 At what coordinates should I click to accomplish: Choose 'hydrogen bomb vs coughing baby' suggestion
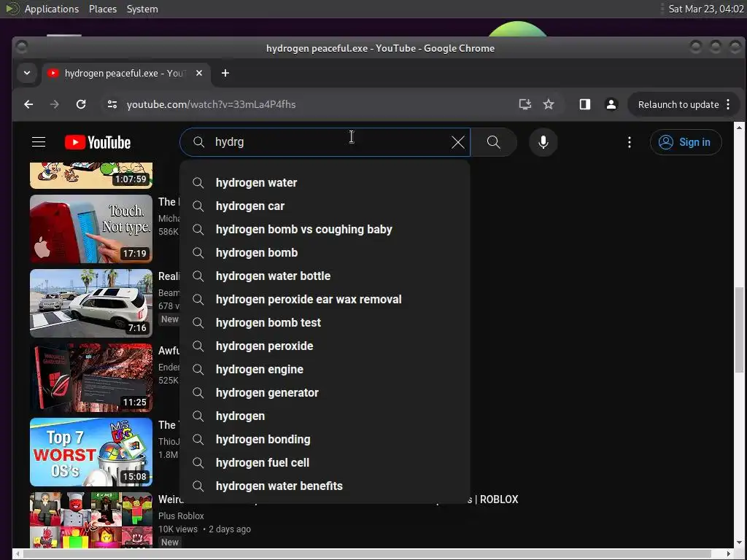pos(325,229)
